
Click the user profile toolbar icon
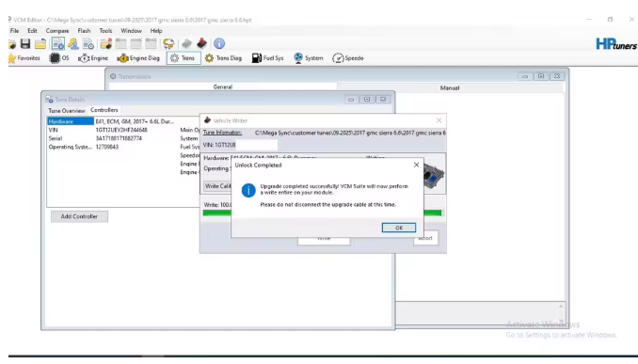coord(73,43)
